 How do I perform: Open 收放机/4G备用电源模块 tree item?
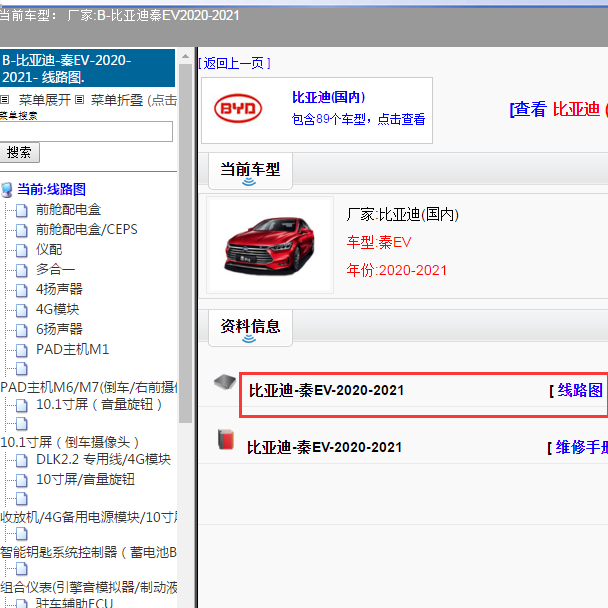pos(89,517)
